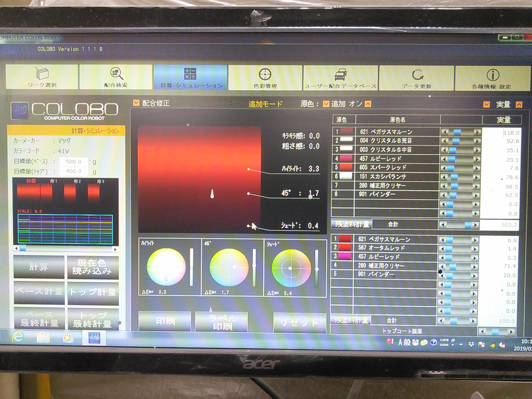
Task: Open Internet Explorer from the taskbar
Action: point(18,337)
